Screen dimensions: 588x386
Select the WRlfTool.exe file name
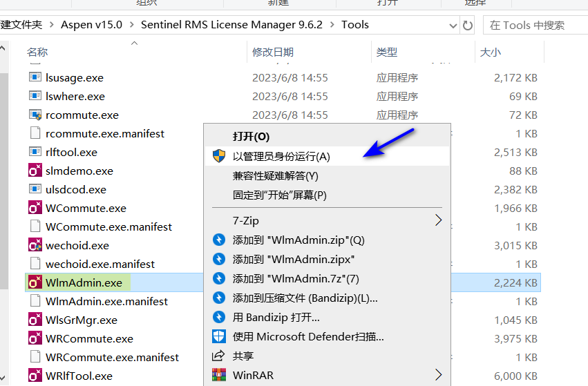point(79,376)
